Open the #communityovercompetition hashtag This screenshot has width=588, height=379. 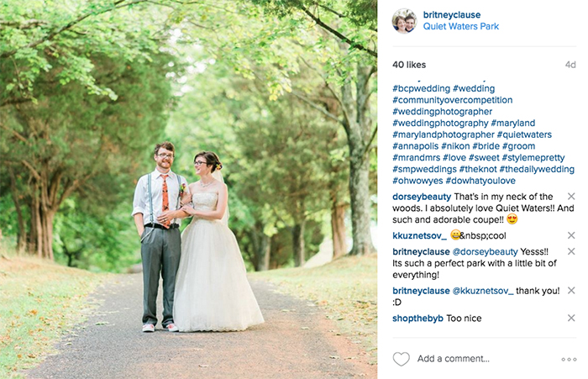[x=452, y=100]
